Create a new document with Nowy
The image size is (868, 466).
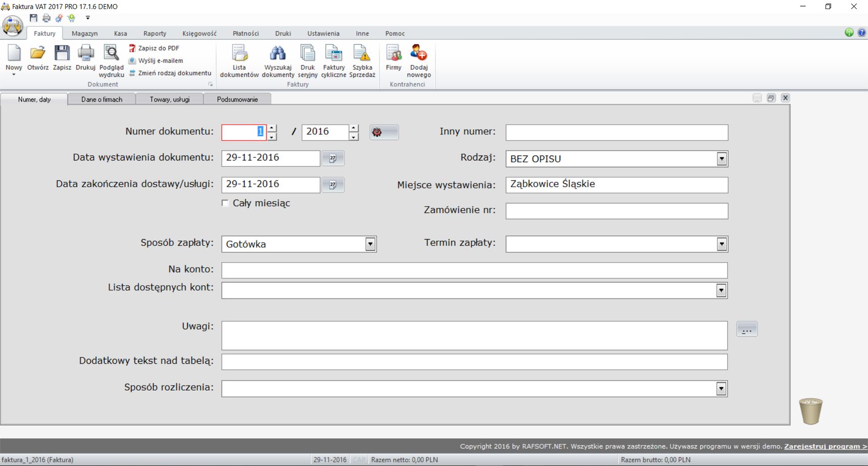tap(14, 60)
